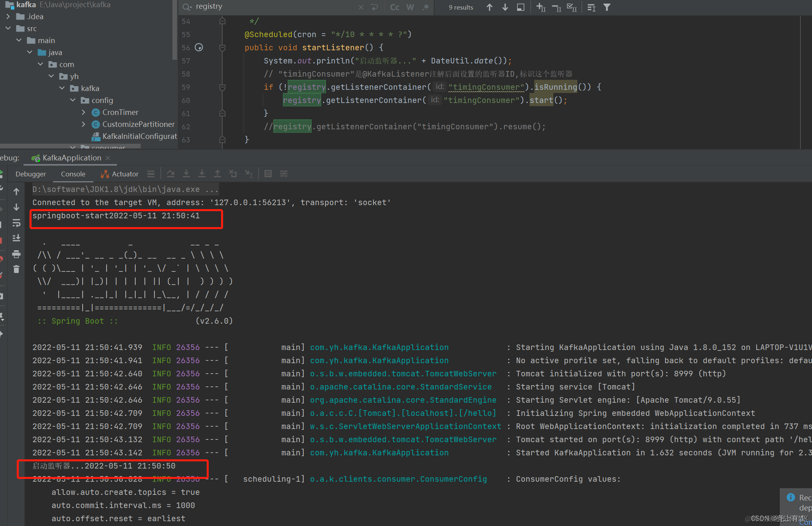This screenshot has height=526, width=812.
Task: Close the KafkaApplication debug tab
Action: [108, 158]
